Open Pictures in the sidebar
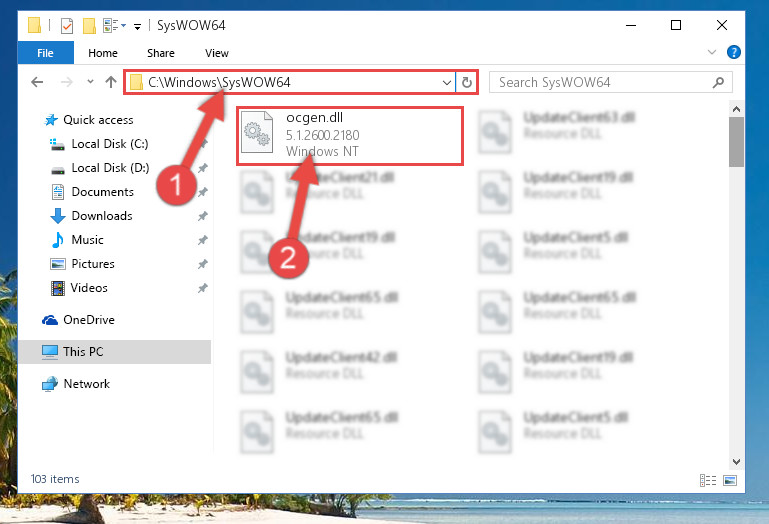 click(x=83, y=264)
